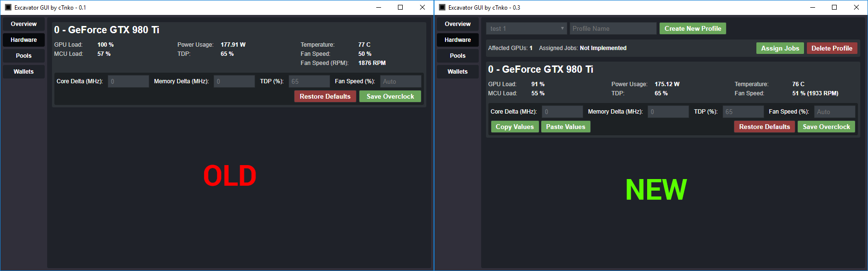Click app icon in v0.3 title bar

click(442, 7)
